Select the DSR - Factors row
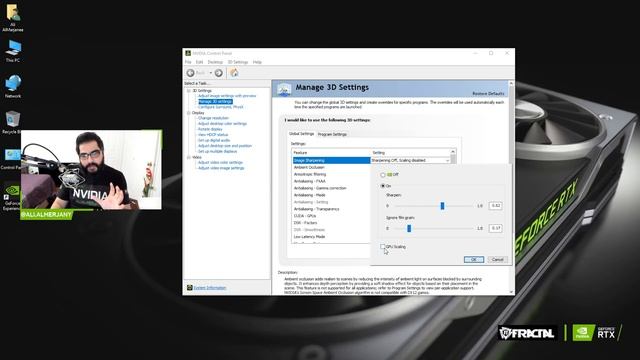The width and height of the screenshot is (640, 360). (x=331, y=223)
